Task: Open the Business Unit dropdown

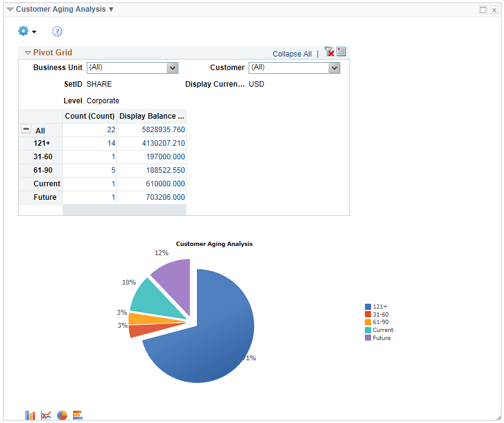Action: [x=173, y=68]
